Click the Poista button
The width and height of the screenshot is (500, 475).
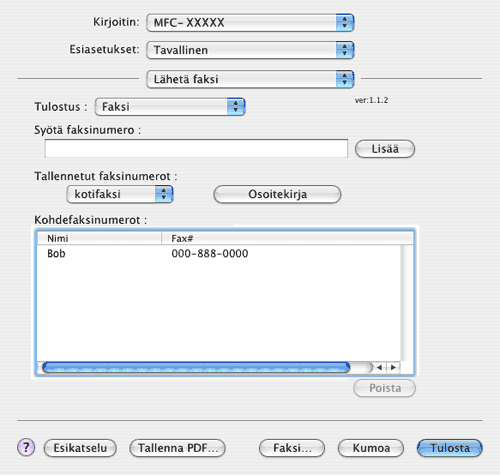click(385, 388)
